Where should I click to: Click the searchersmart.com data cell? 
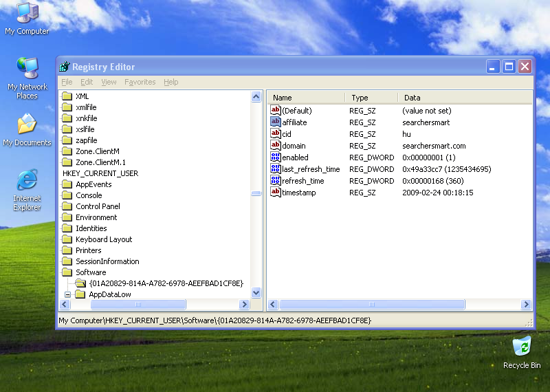pyautogui.click(x=434, y=146)
